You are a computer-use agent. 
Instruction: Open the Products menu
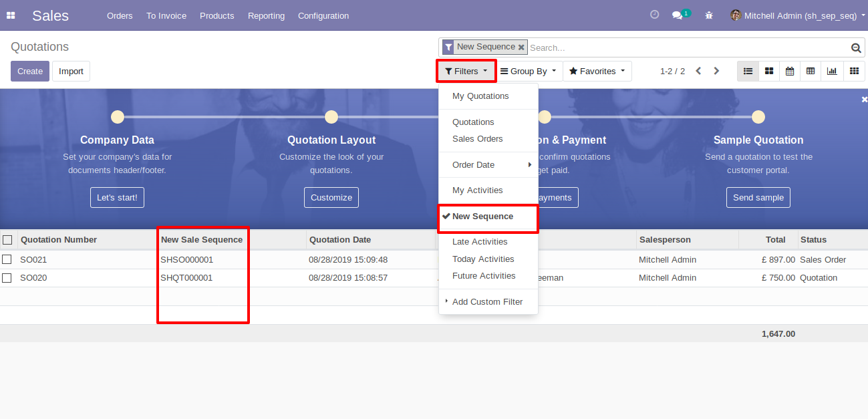pyautogui.click(x=217, y=15)
